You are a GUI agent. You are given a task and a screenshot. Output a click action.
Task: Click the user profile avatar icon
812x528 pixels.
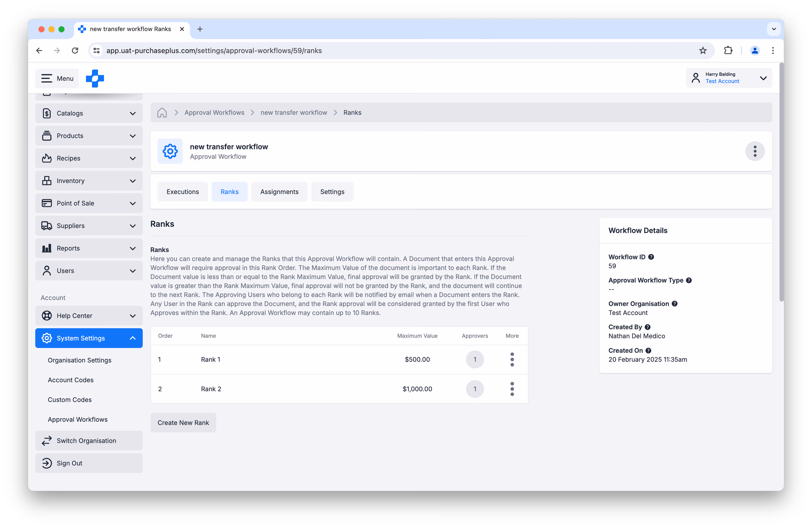tap(696, 78)
